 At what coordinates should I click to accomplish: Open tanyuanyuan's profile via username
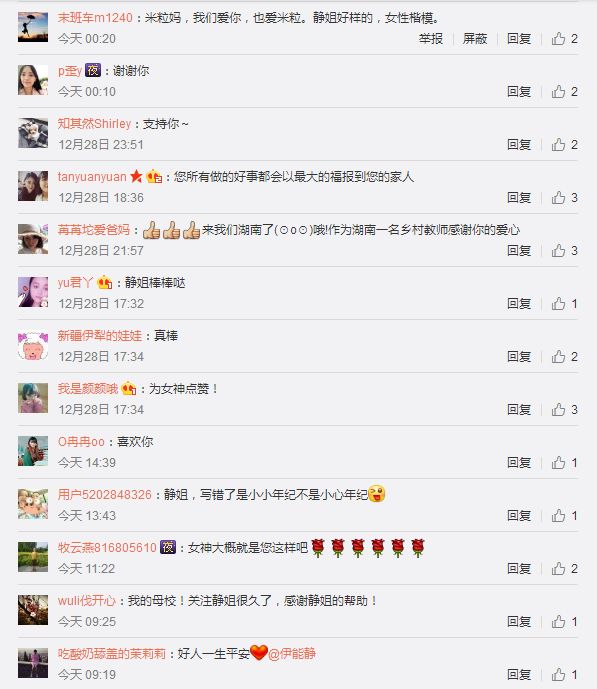(x=92, y=177)
